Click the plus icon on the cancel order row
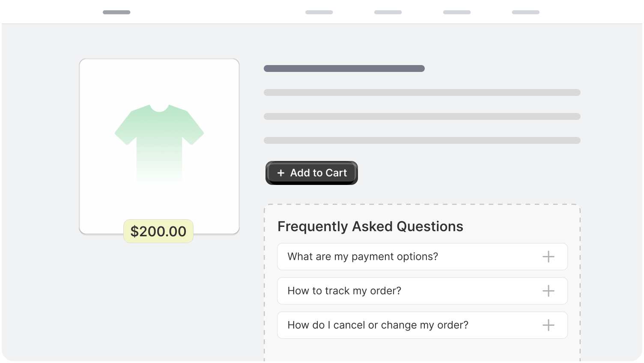644x363 pixels. [x=548, y=325]
